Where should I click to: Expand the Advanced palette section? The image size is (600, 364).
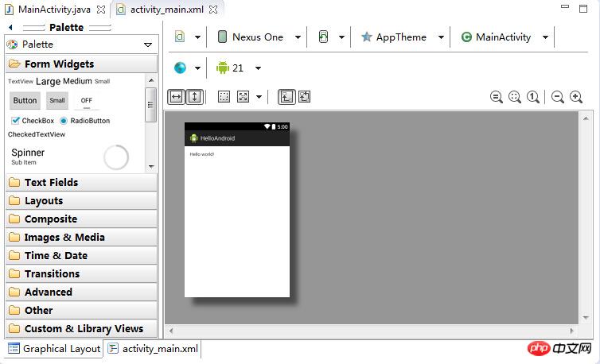tap(81, 292)
